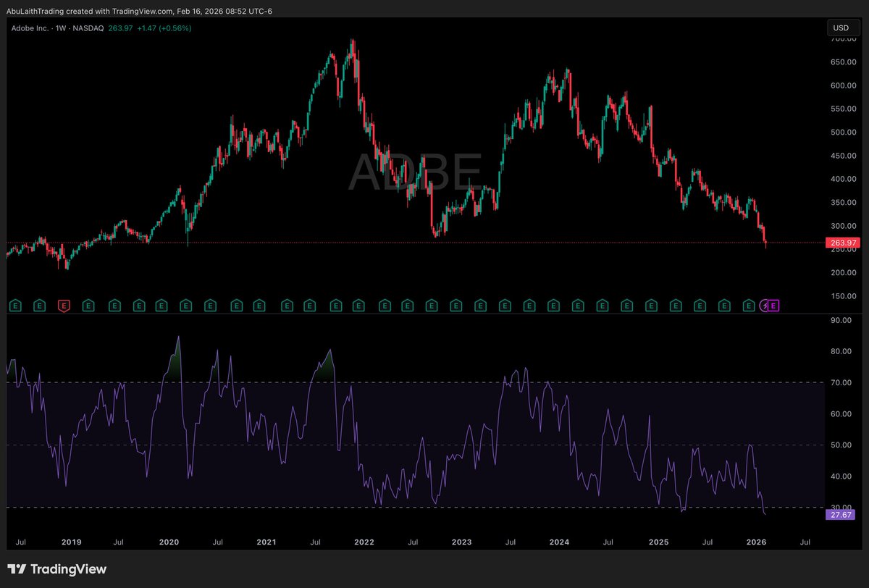Click the 2025 label on time axis
Image resolution: width=869 pixels, height=588 pixels.
[658, 542]
